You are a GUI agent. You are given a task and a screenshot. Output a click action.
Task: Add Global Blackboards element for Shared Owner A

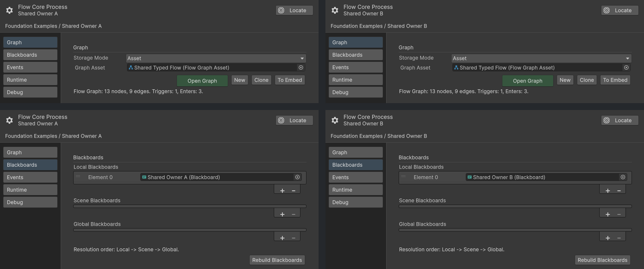pos(282,238)
